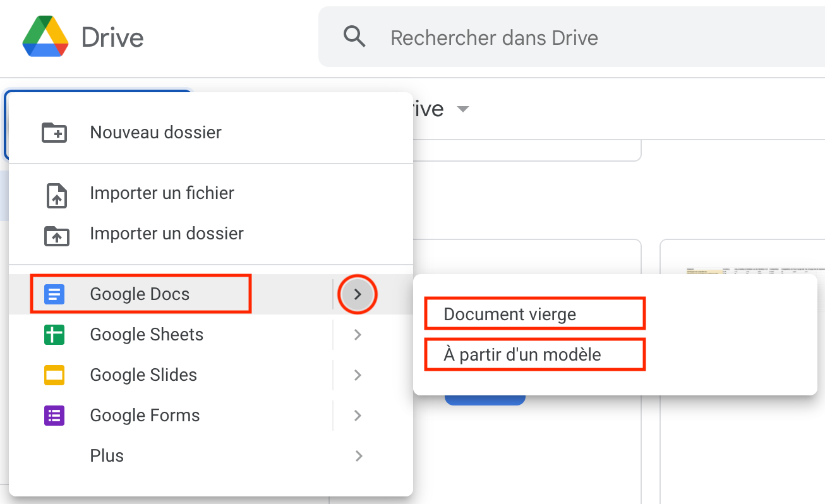Expand the Google Forms submenu arrow

tap(358, 416)
